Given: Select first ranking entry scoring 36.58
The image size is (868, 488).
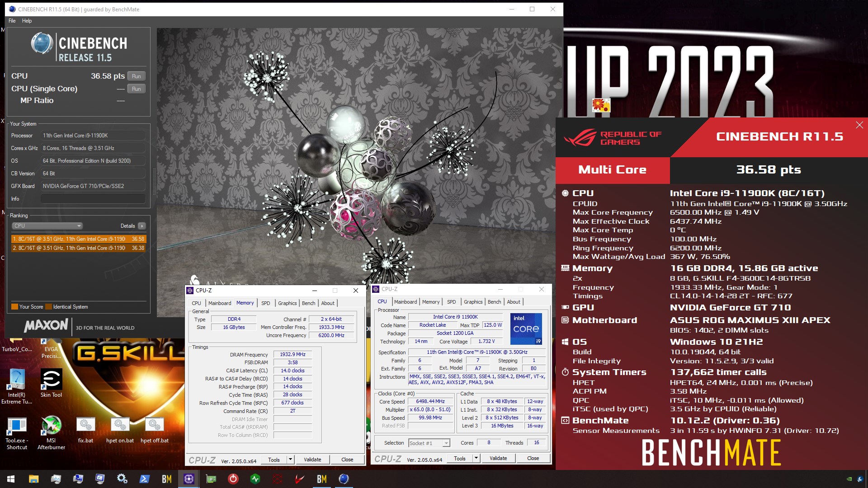Looking at the screenshot, I should coord(79,239).
